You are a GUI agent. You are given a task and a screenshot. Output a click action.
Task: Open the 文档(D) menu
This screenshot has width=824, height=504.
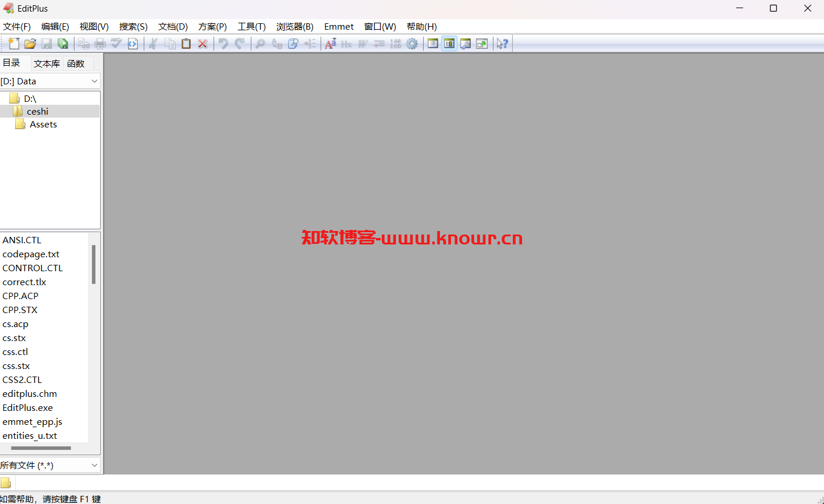[x=173, y=27]
